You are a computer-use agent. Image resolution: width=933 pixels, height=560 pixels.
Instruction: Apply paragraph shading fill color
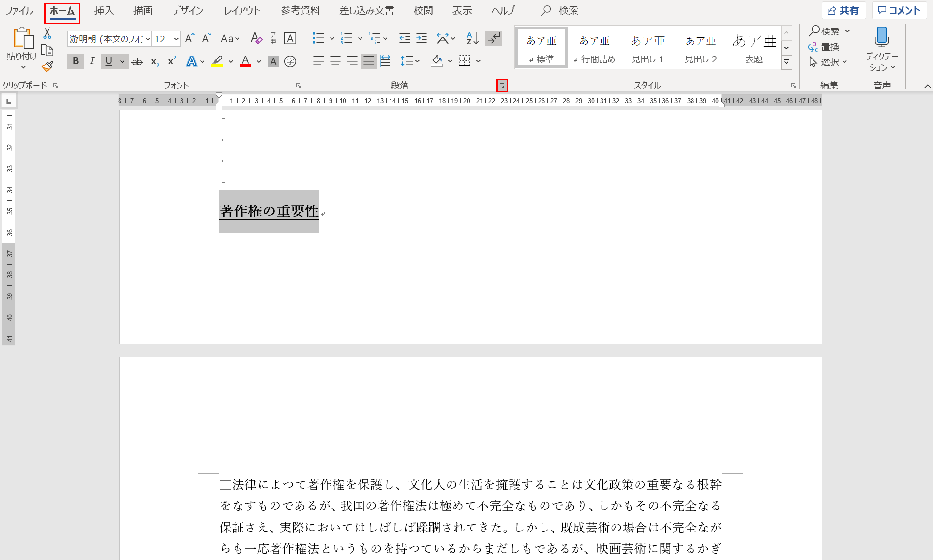(437, 61)
